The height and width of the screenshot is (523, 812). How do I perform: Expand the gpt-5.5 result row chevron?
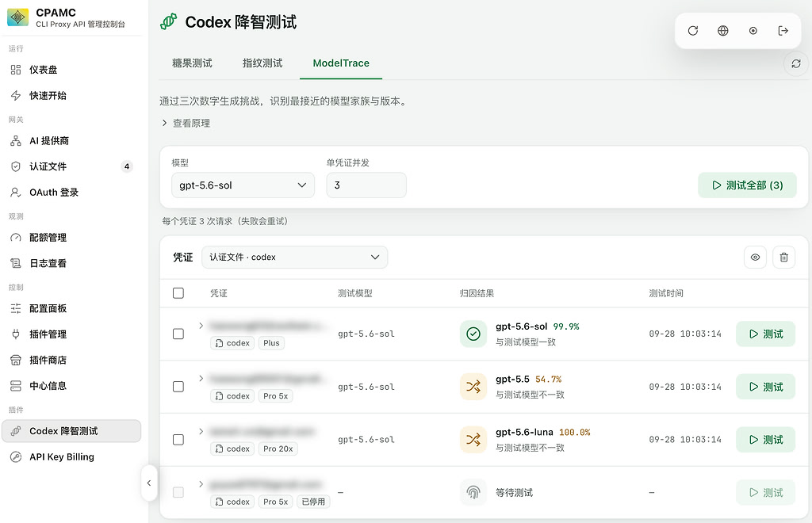coord(201,379)
